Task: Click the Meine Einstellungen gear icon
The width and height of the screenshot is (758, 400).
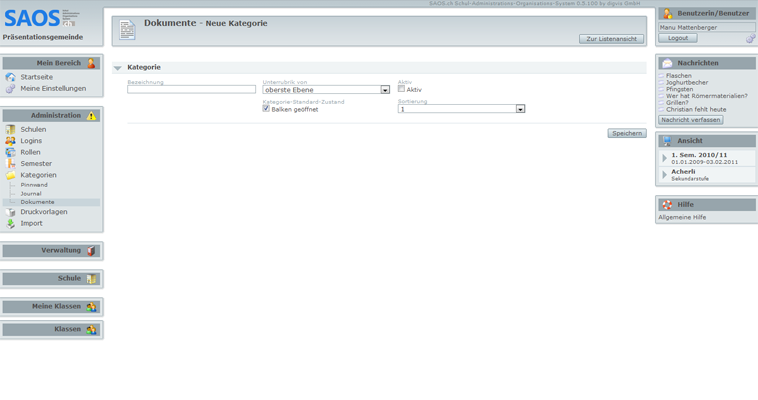Action: pos(10,89)
